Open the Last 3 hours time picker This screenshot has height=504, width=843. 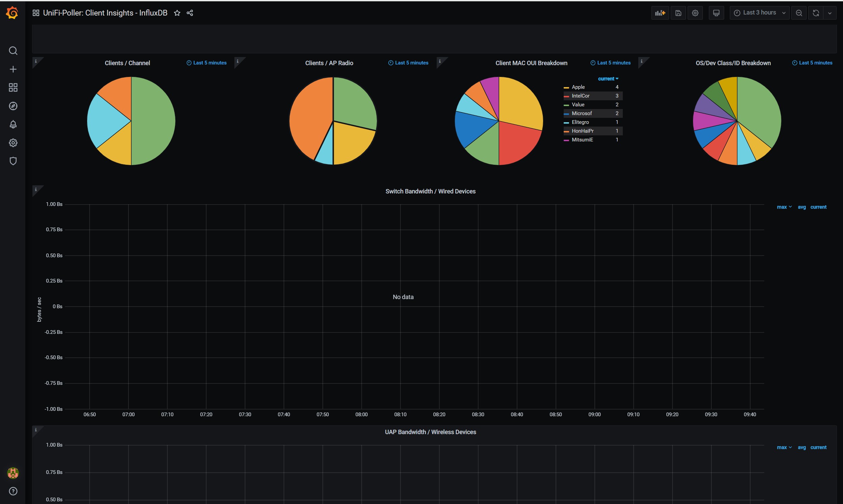pos(759,12)
